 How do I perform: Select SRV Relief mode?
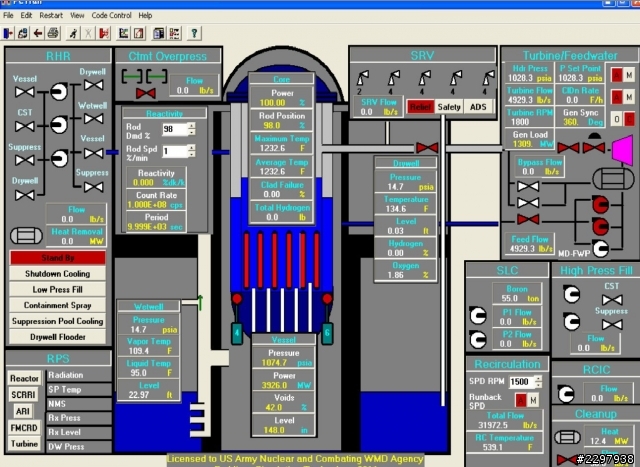[420, 107]
